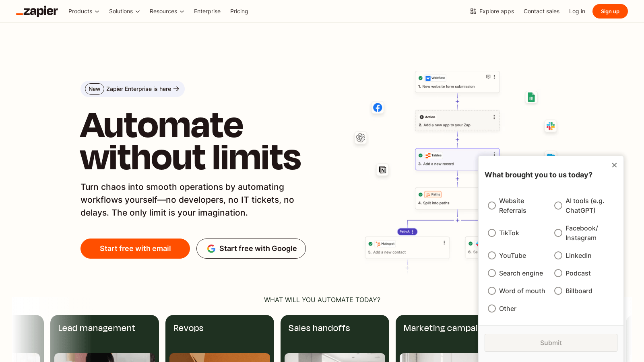Open the Sales handoffs card

point(335,338)
